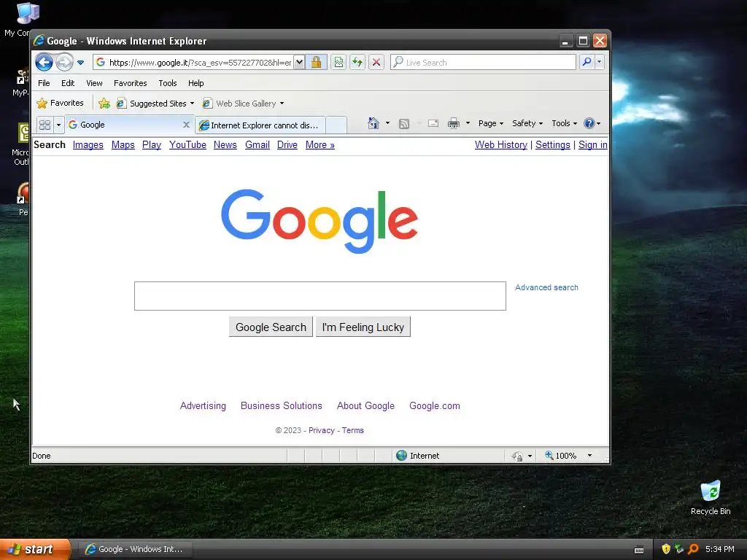Click the blue Help question mark icon

point(589,123)
